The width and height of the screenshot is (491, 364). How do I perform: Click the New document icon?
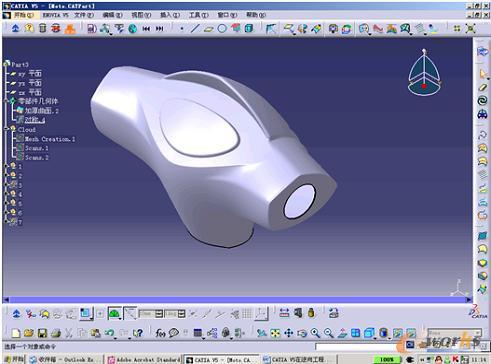(16, 333)
